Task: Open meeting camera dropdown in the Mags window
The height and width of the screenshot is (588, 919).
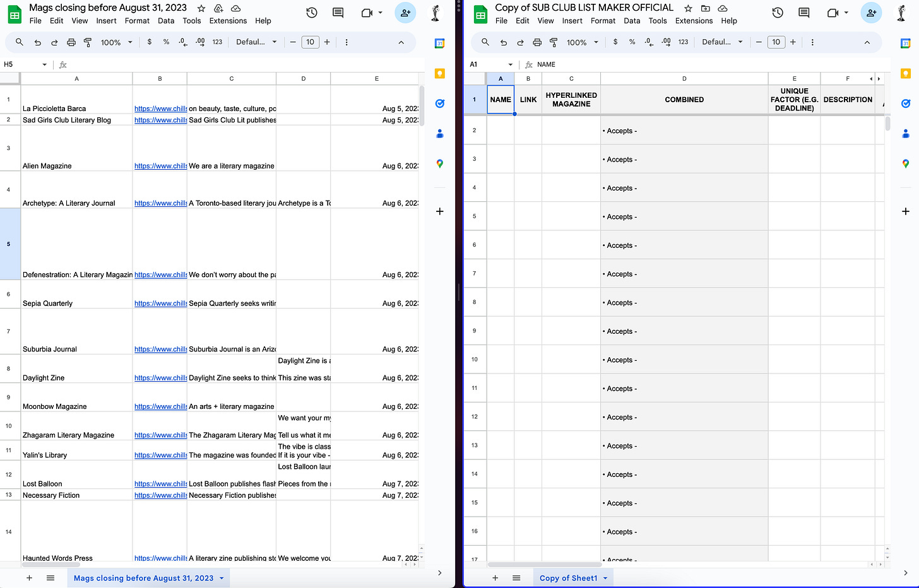Action: 380,13
